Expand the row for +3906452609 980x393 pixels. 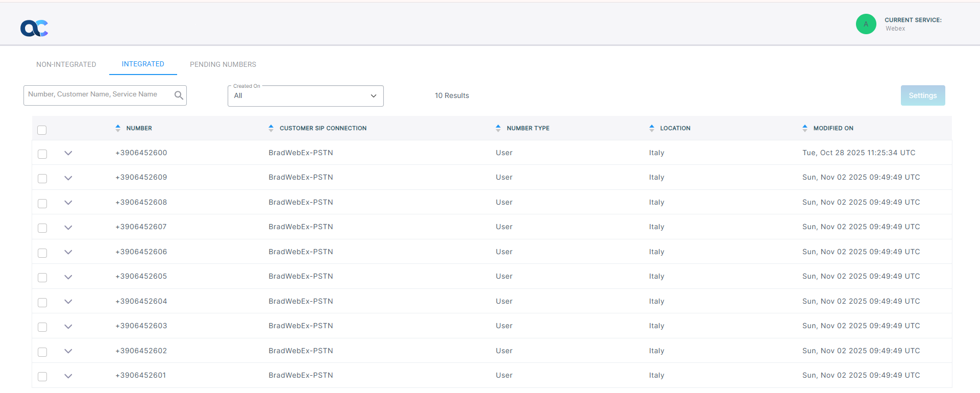pyautogui.click(x=68, y=178)
